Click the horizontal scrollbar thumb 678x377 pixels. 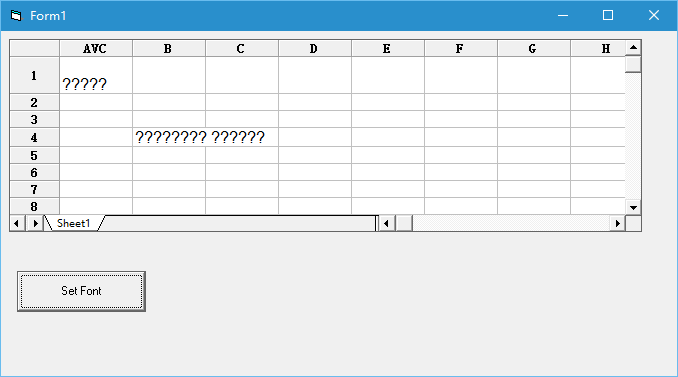point(404,223)
